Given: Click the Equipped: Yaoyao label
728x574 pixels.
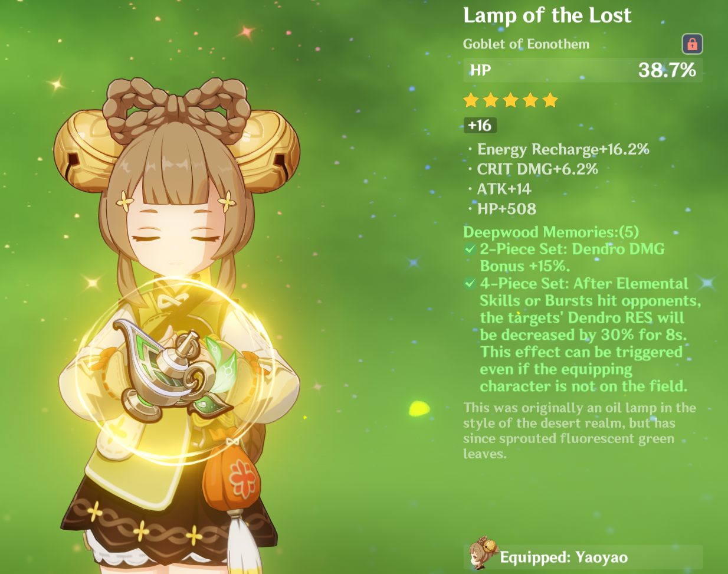Looking at the screenshot, I should 563,557.
